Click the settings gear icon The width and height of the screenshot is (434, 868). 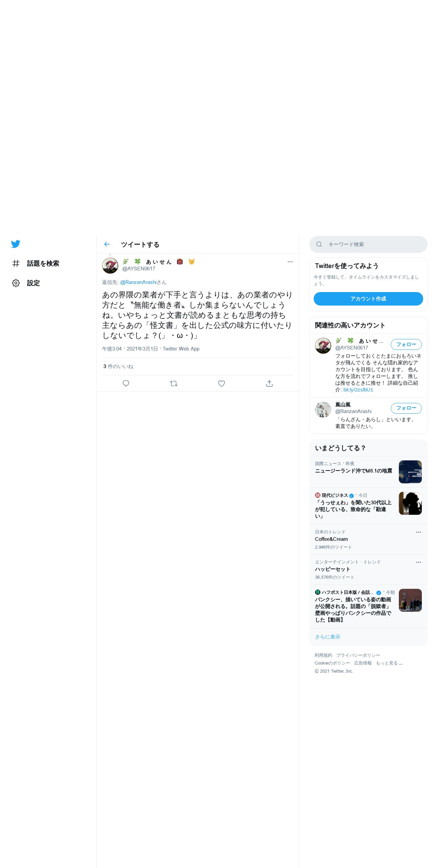tap(16, 283)
